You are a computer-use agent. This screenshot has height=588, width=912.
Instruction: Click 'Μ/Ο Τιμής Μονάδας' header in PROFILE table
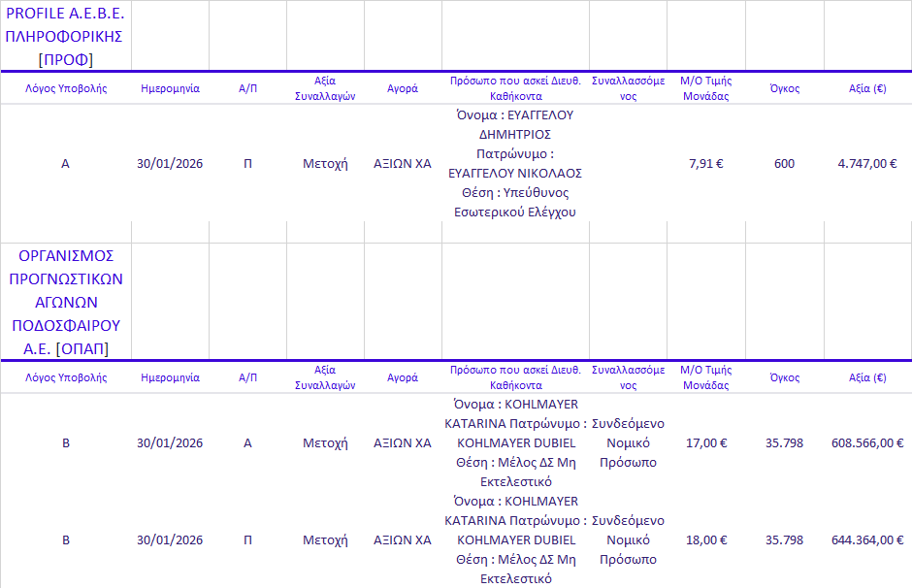click(706, 88)
